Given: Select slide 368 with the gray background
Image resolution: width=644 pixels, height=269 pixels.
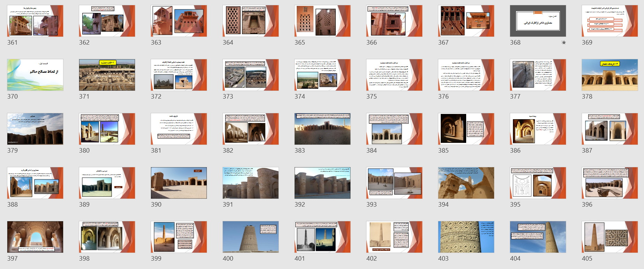Looking at the screenshot, I should click(x=538, y=21).
